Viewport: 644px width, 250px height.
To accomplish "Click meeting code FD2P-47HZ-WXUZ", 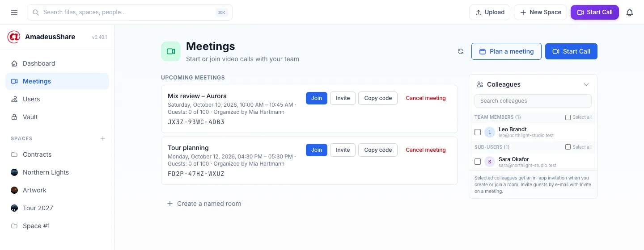I will click(196, 174).
